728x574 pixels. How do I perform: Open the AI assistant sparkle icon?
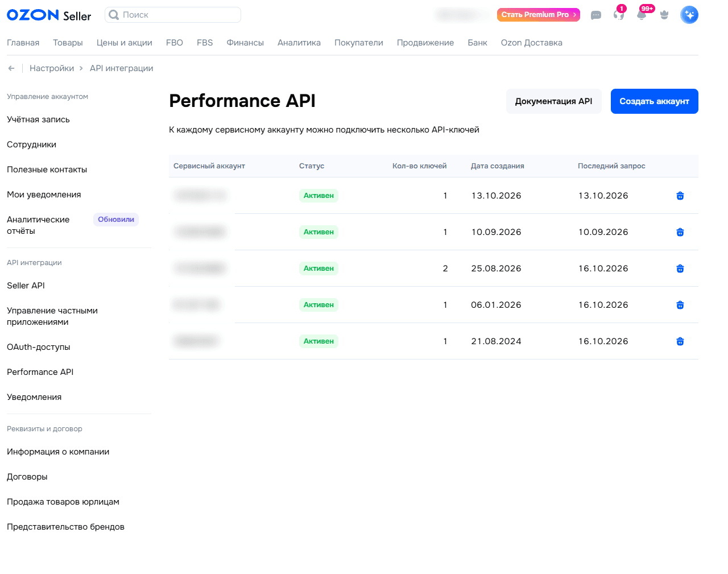pyautogui.click(x=689, y=15)
